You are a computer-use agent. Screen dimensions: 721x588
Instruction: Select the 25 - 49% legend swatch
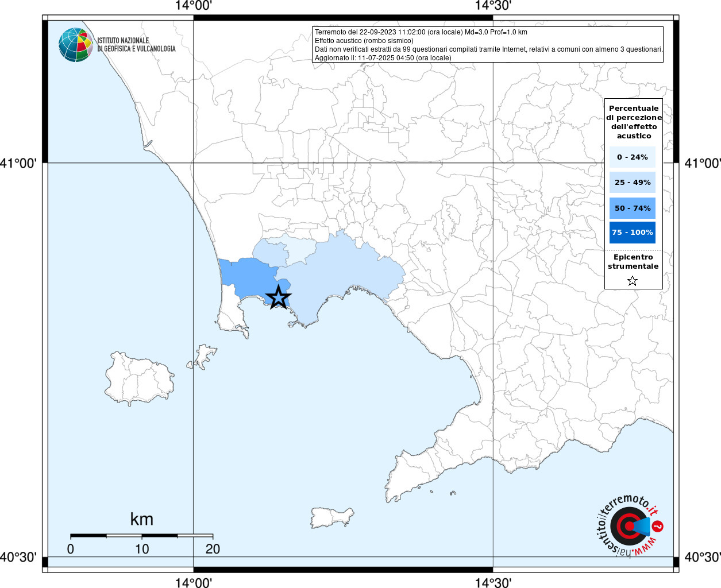tap(632, 182)
